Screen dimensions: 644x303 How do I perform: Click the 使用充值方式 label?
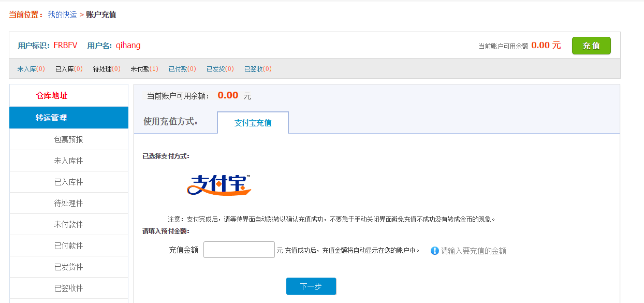170,122
